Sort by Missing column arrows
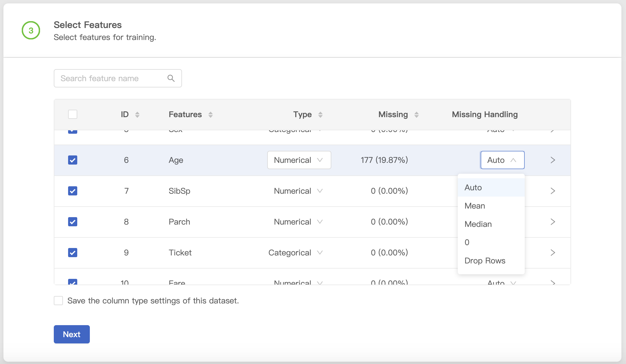626x364 pixels. point(417,115)
